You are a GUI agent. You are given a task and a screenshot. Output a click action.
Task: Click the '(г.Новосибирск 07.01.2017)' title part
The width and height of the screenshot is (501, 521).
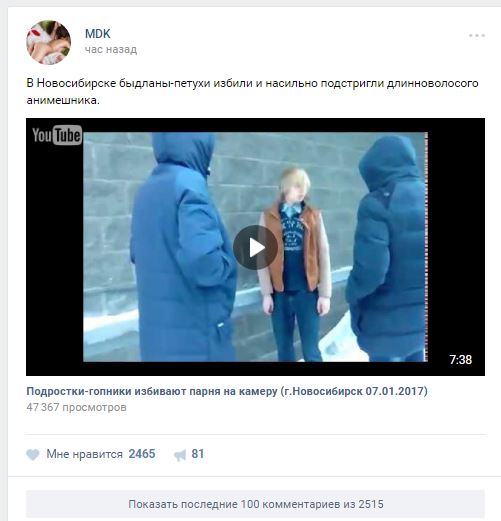click(354, 391)
